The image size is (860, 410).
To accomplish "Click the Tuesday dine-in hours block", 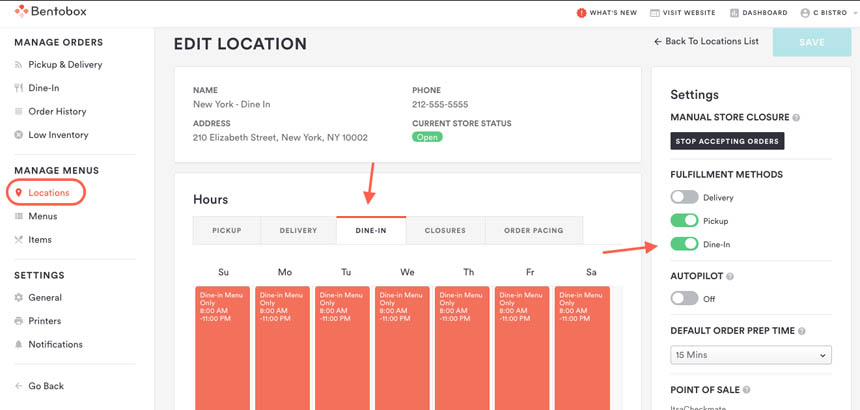I will pos(342,348).
